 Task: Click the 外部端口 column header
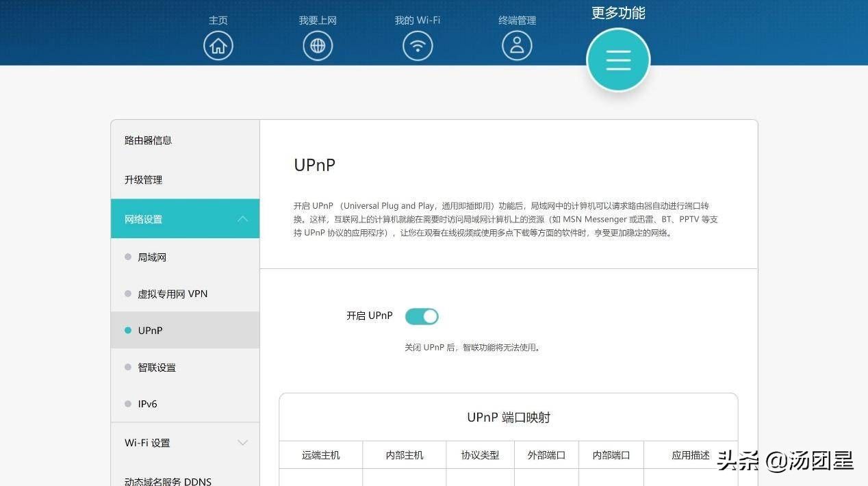(x=546, y=455)
